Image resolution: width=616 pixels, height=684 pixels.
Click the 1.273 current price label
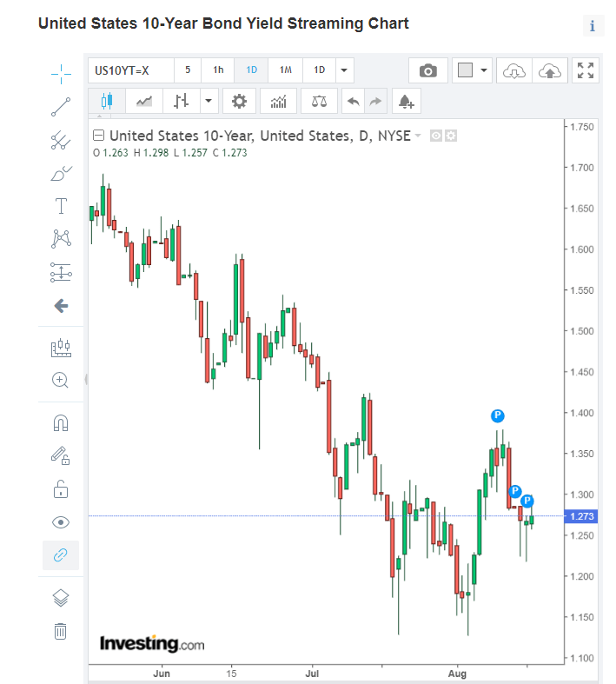point(582,516)
